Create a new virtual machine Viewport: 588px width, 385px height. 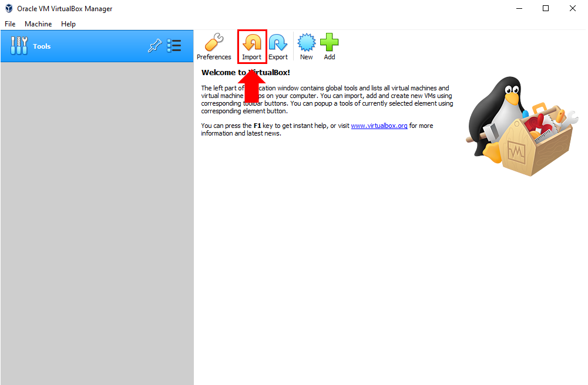[306, 41]
